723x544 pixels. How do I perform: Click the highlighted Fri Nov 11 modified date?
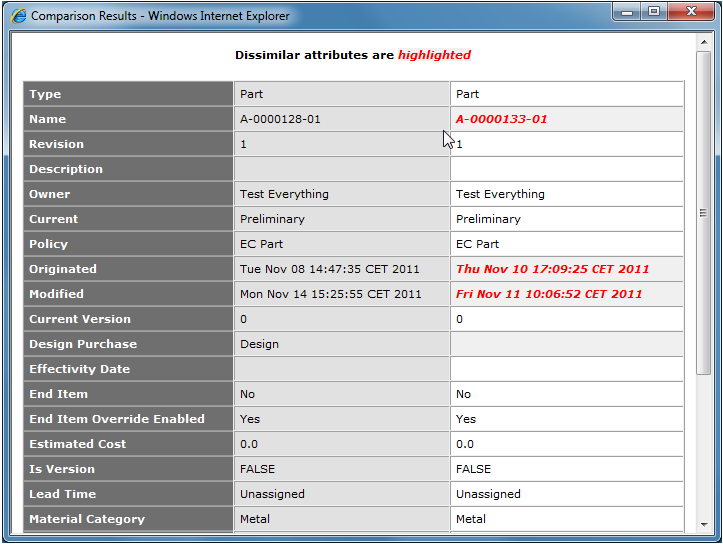coord(549,294)
